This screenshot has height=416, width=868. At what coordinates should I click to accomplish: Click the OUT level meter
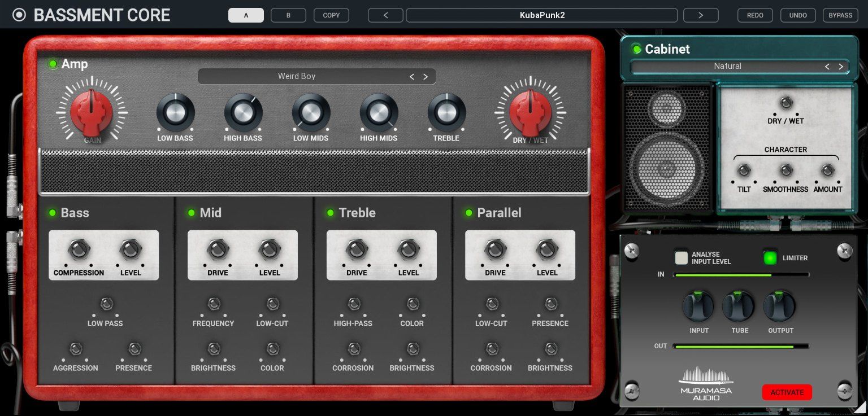tap(740, 346)
